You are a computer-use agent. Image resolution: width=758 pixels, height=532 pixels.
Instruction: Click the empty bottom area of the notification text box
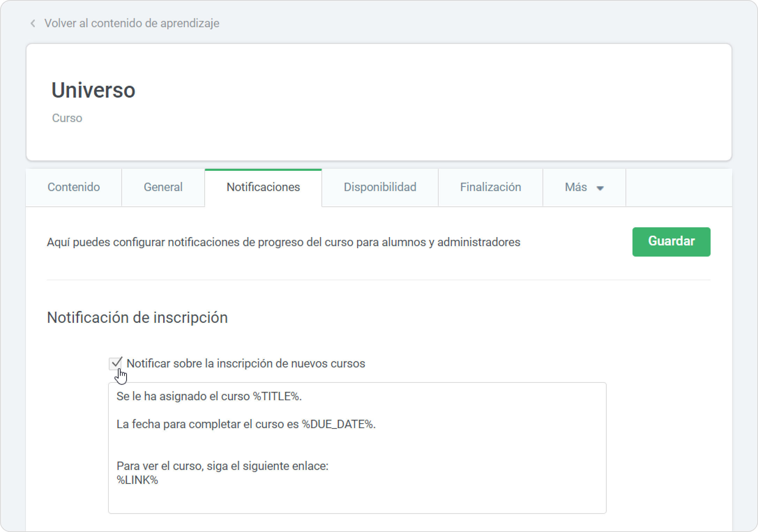point(357,501)
